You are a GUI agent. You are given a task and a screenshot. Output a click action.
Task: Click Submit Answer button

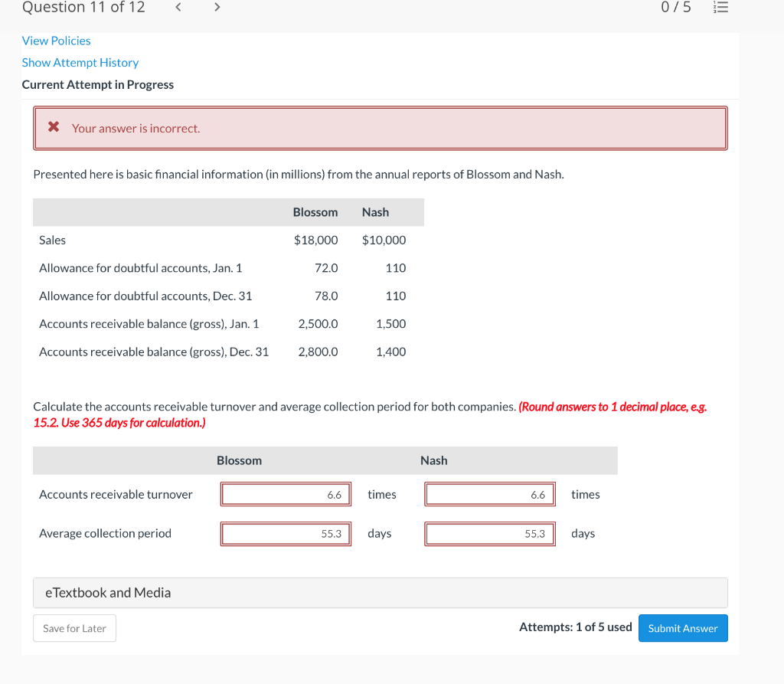pyautogui.click(x=683, y=628)
